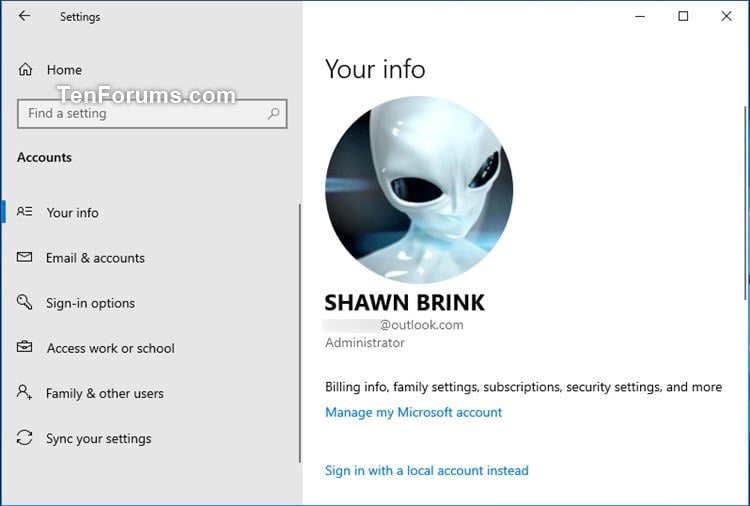Click the Administrator label

365,343
